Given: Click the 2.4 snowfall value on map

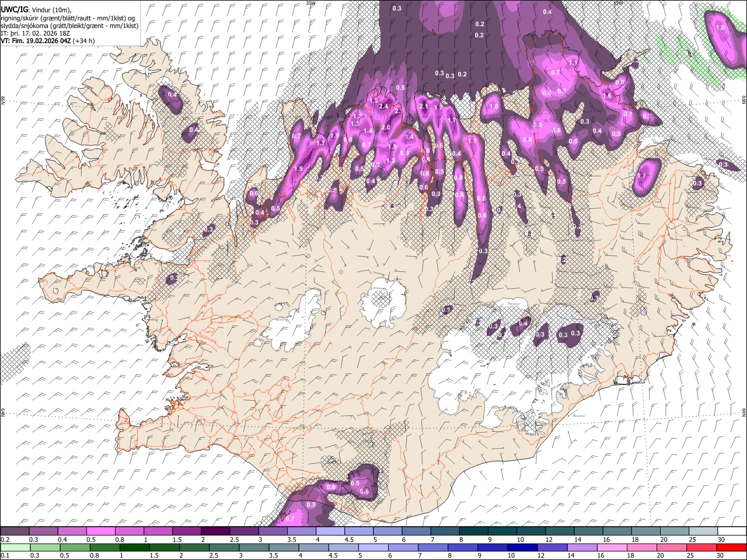Looking at the screenshot, I should tap(383, 106).
